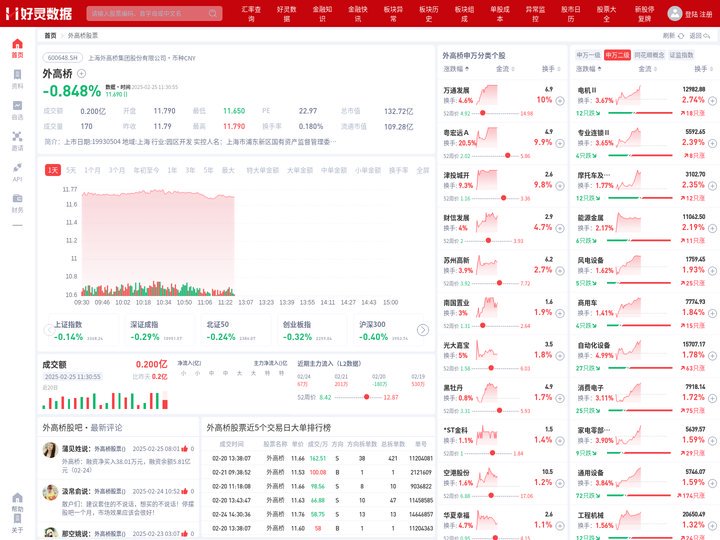Screen dimensions: 720x540
Task: Sort sector list by 涨跌幅 column
Action: [589, 69]
